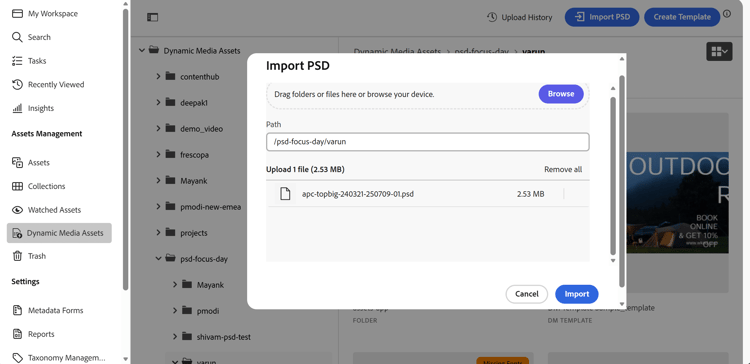Image resolution: width=750 pixels, height=364 pixels.
Task: Click the pmodi-new-emea folder icon
Action: [x=170, y=207]
